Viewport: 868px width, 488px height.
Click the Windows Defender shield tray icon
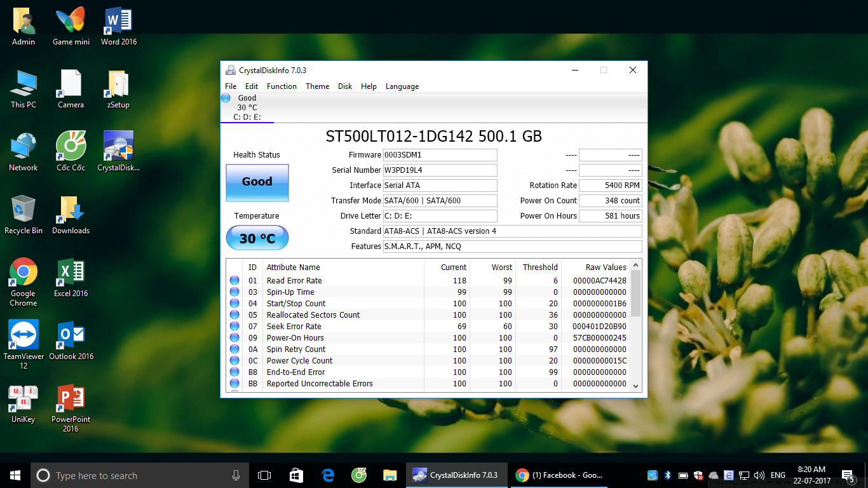point(698,475)
